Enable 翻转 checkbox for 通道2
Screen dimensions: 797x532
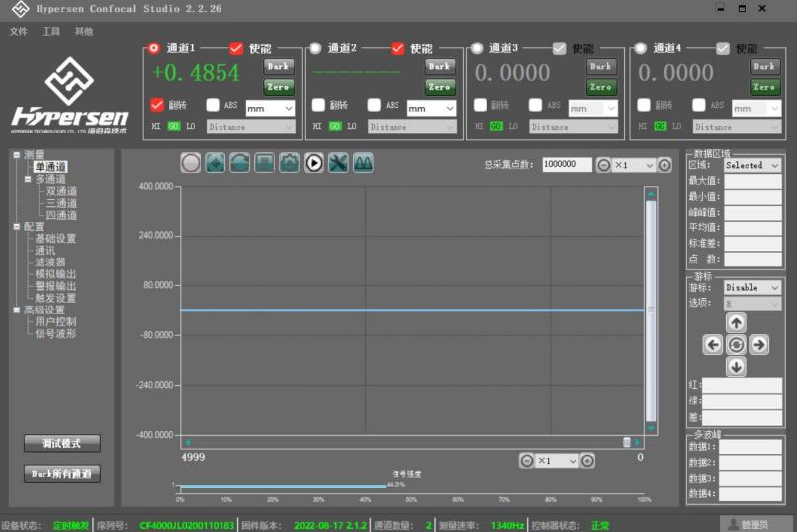tap(318, 105)
